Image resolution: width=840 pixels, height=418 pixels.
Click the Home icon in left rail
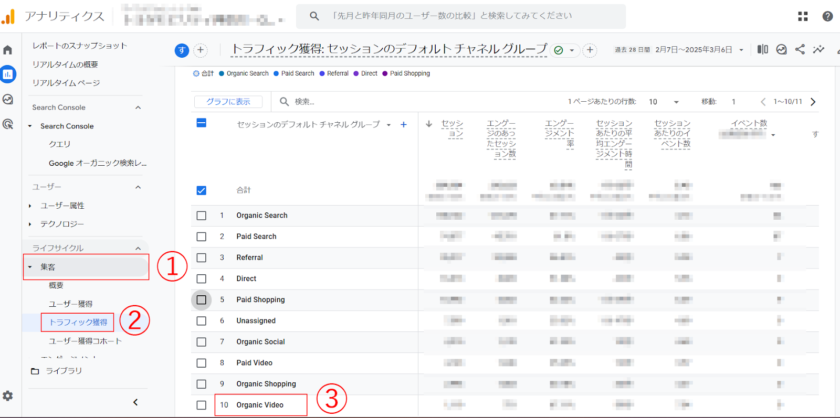8,49
